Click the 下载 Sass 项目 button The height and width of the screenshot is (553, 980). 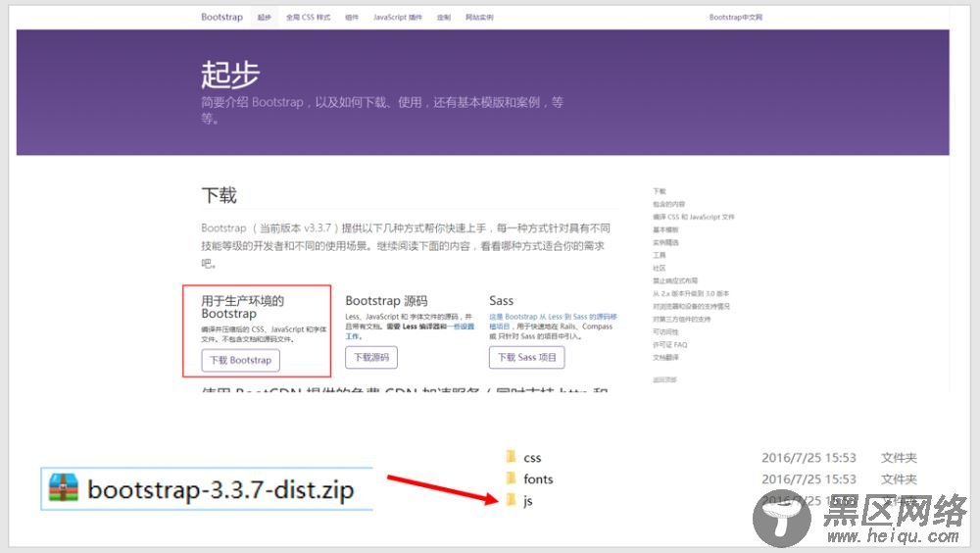pos(527,357)
